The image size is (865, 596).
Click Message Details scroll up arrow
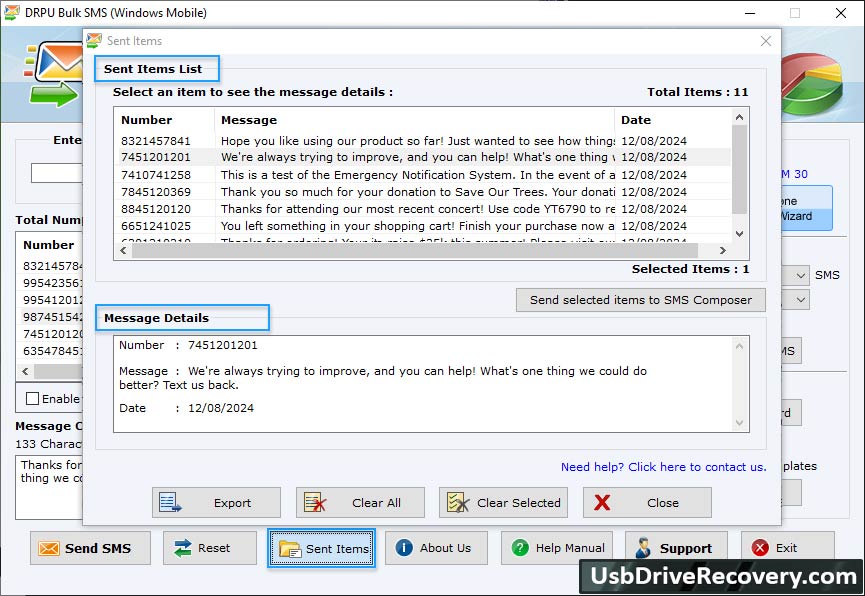coord(739,346)
